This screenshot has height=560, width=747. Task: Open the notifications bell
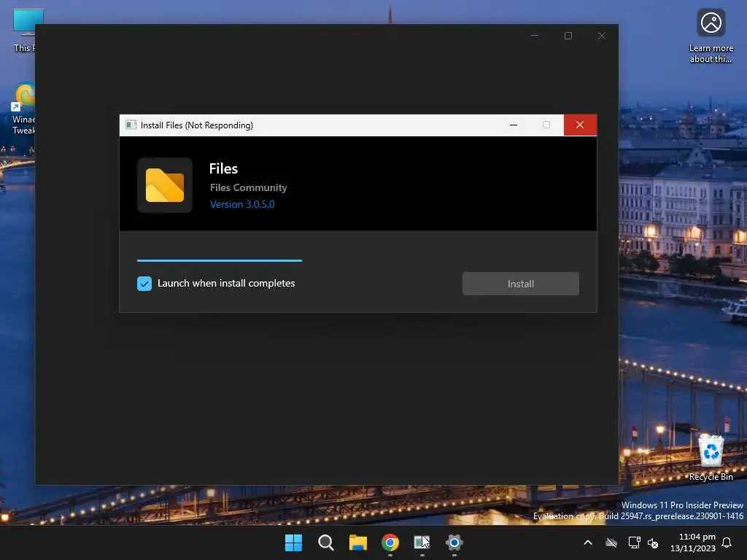pyautogui.click(x=727, y=542)
